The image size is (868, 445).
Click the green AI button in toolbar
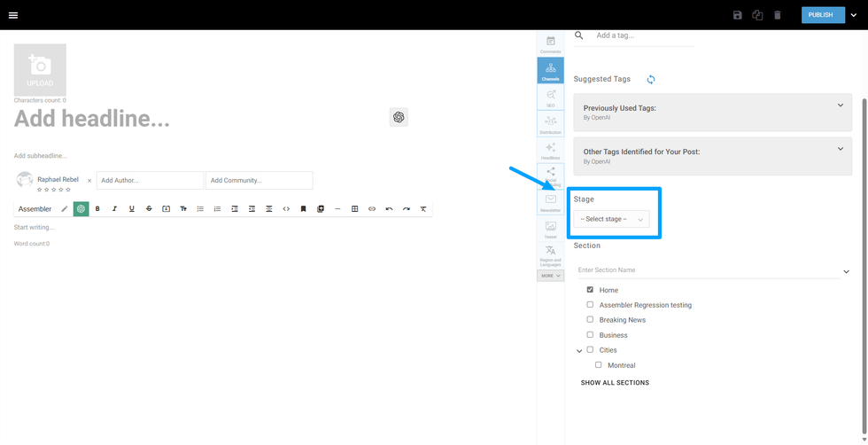click(81, 209)
